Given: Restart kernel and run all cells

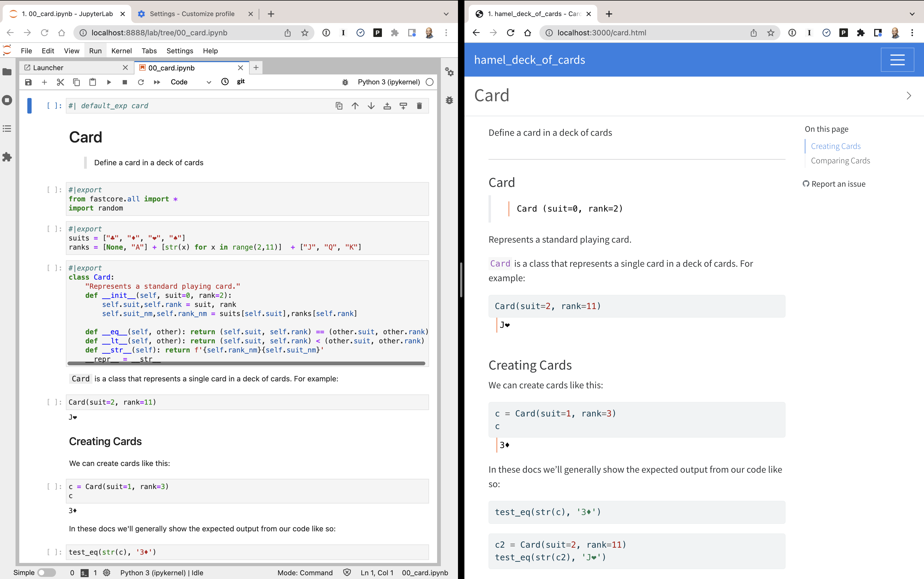Looking at the screenshot, I should (x=157, y=82).
